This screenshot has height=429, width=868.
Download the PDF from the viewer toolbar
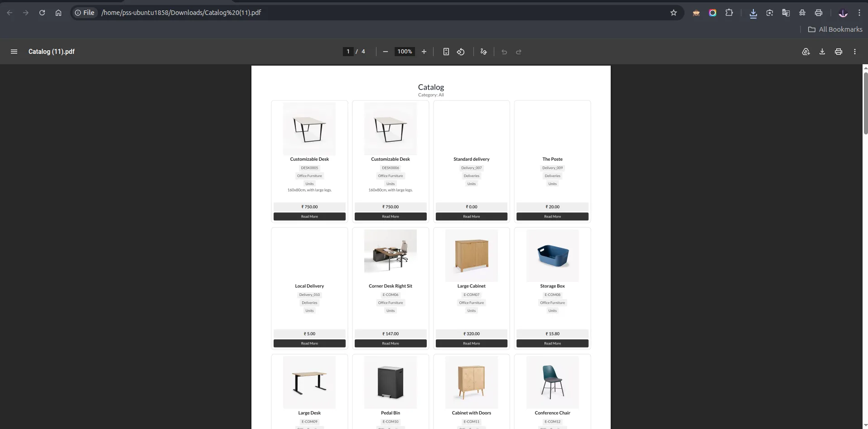[x=822, y=52]
